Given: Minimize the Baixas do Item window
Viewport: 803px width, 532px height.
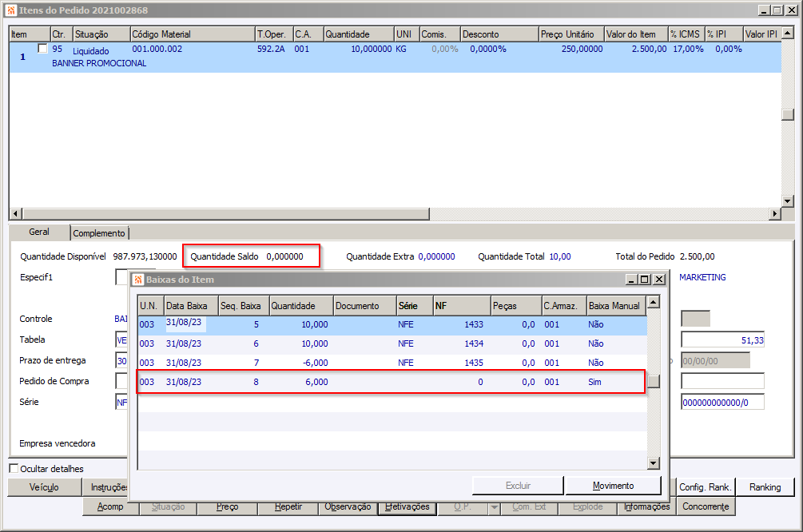Looking at the screenshot, I should pos(631,280).
